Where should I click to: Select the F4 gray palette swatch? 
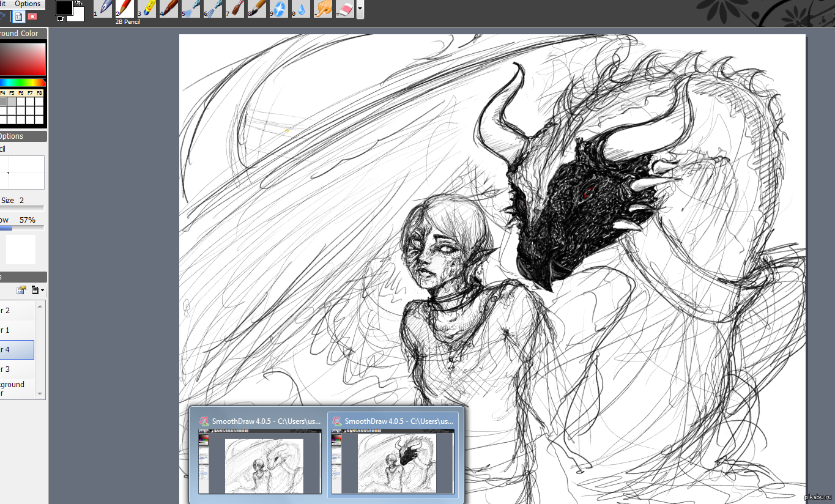pyautogui.click(x=2, y=102)
